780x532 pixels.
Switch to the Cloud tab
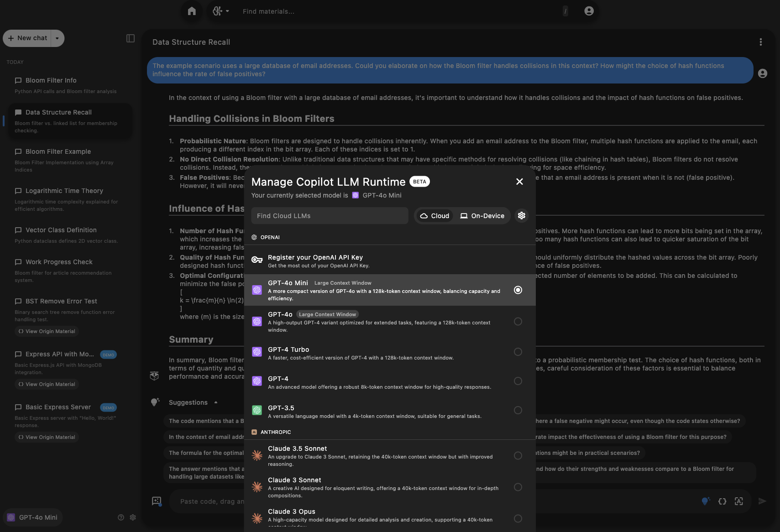(434, 216)
